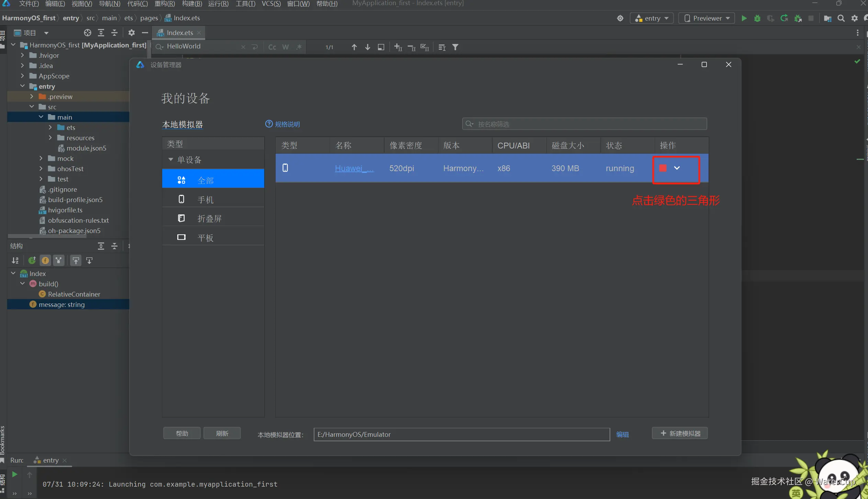The image size is (868, 499).
Task: Click the 按名称筛选 filter field
Action: tap(584, 124)
